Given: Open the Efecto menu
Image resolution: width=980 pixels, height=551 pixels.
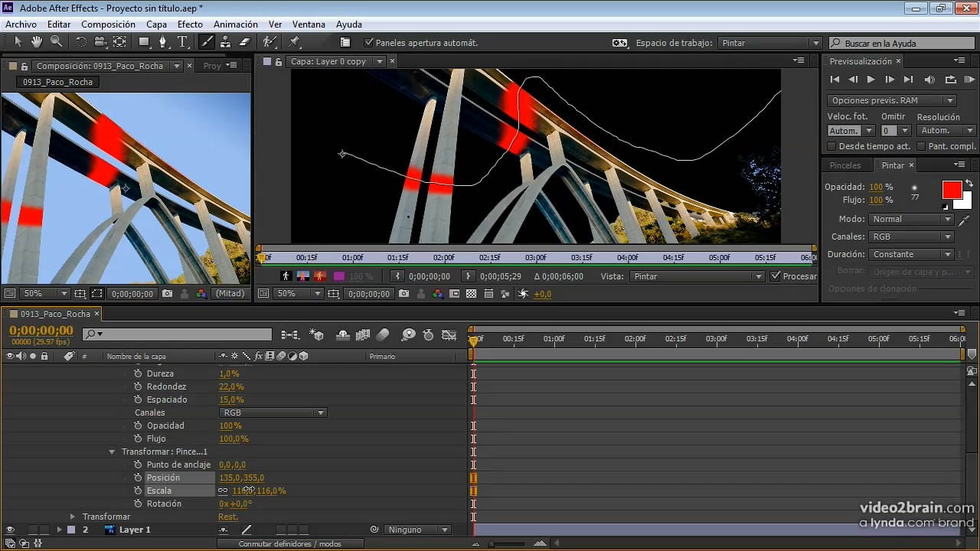Looking at the screenshot, I should click(190, 24).
